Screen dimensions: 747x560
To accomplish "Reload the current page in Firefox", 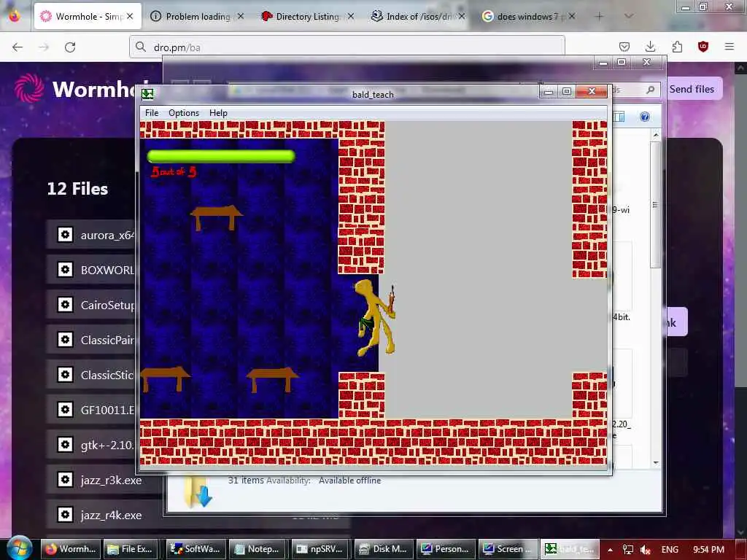I will pos(70,47).
